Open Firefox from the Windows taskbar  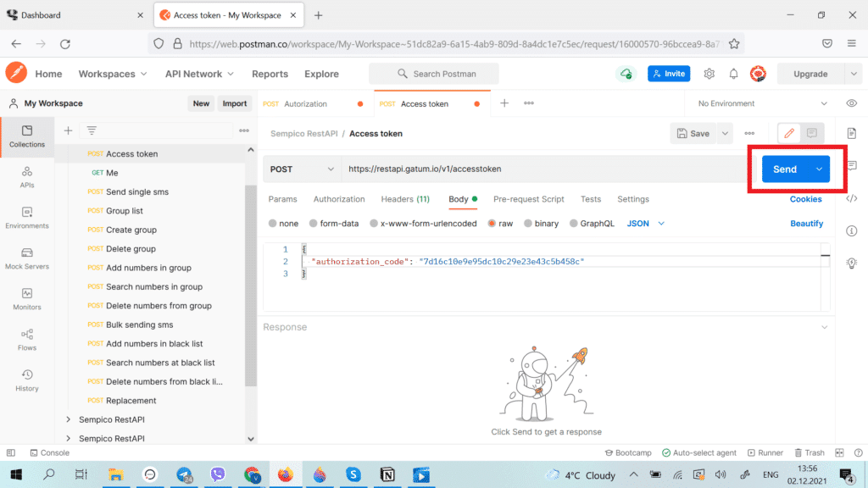pos(286,474)
